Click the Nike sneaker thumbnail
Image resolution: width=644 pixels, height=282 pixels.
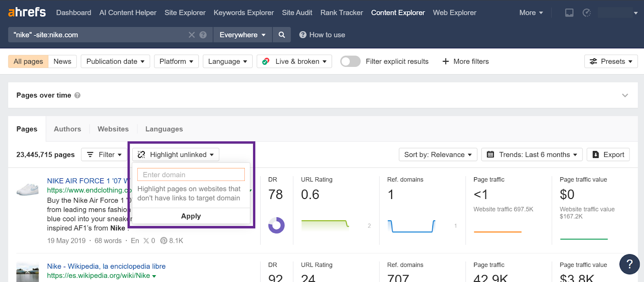point(27,189)
